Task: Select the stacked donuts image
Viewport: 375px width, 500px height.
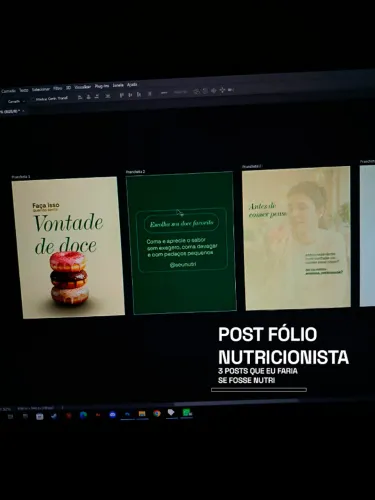Action: click(x=69, y=278)
